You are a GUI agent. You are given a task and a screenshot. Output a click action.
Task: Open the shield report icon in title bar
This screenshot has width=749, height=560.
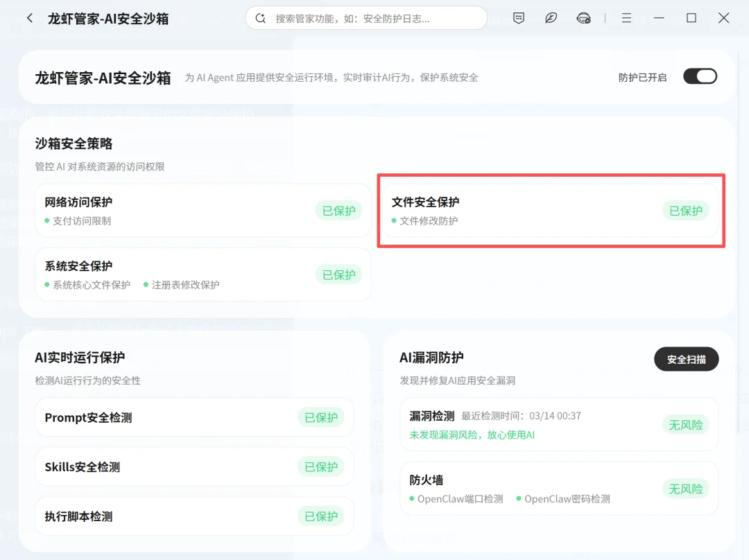[519, 18]
